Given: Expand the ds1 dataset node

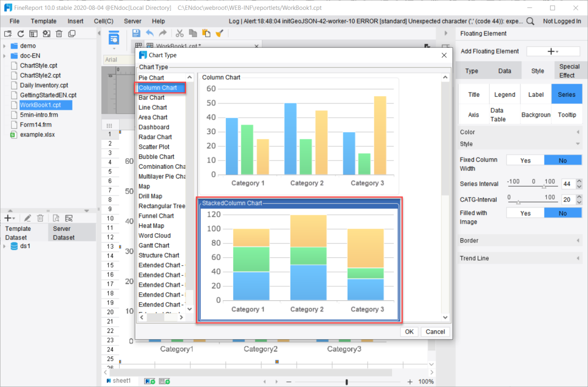Looking at the screenshot, I should (4, 246).
